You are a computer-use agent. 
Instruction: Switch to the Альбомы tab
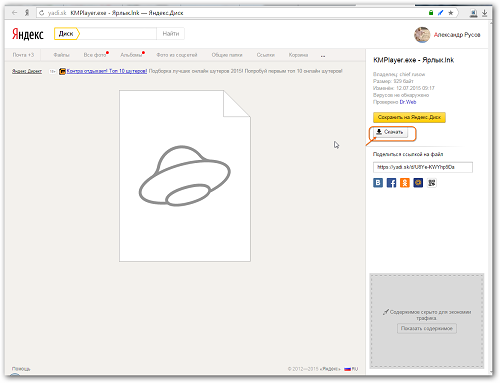tap(131, 55)
